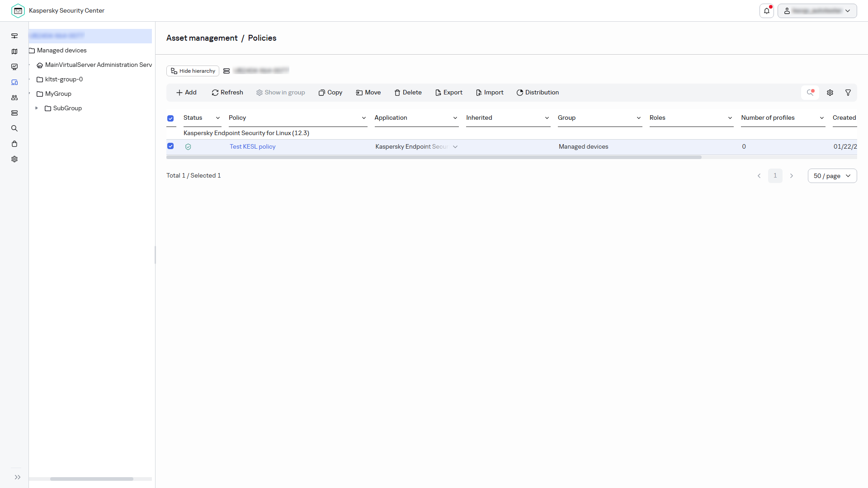The width and height of the screenshot is (868, 488).
Task: Uncheck the Test KESL policy checkbox
Action: pos(170,146)
